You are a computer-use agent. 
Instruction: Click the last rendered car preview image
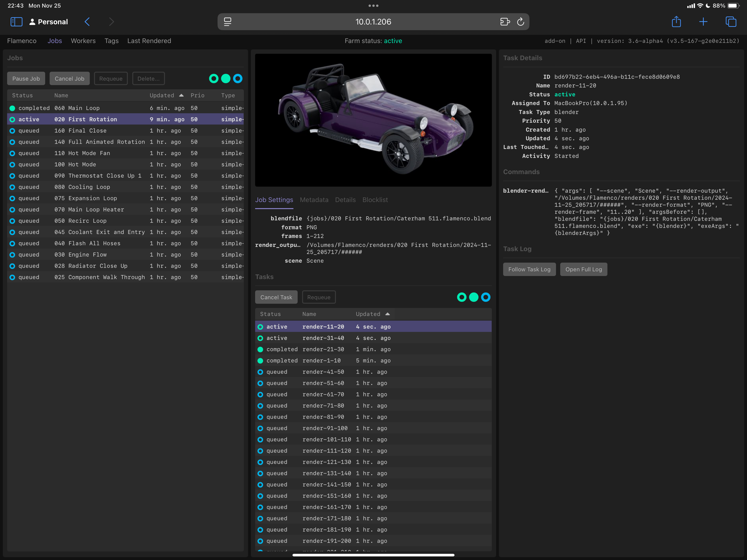coord(373,120)
